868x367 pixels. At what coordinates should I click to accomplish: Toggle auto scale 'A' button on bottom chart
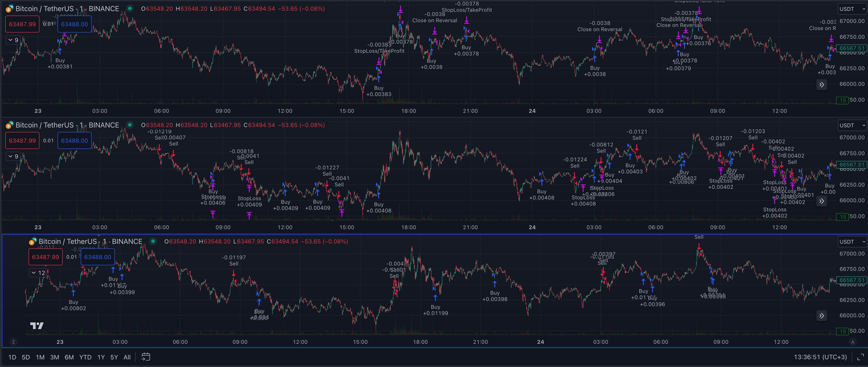click(852, 342)
